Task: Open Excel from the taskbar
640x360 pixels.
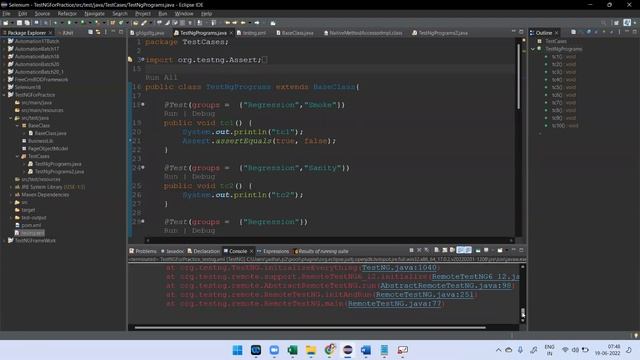Action: tap(292, 350)
